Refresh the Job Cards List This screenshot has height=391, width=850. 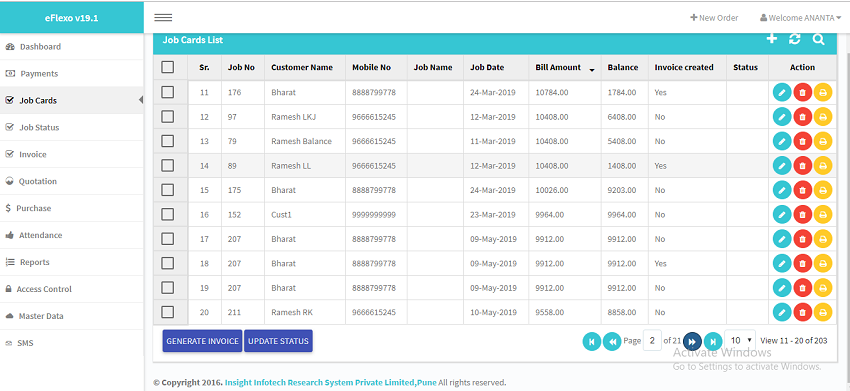click(x=795, y=39)
